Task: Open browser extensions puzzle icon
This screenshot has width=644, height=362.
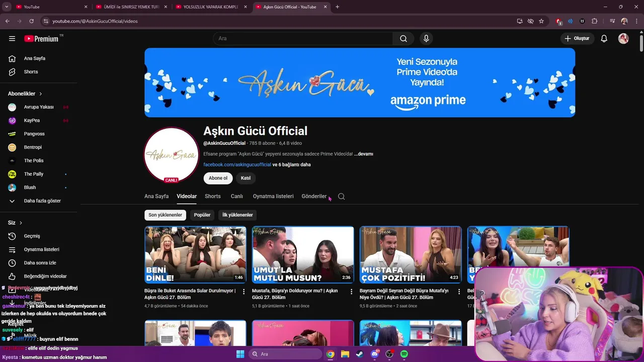Action: [x=595, y=21]
